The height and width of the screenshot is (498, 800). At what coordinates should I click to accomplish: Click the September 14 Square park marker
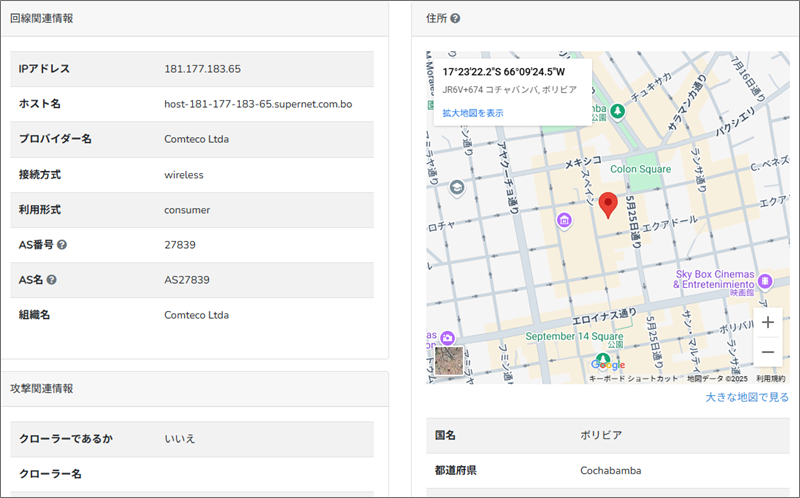coord(603,357)
